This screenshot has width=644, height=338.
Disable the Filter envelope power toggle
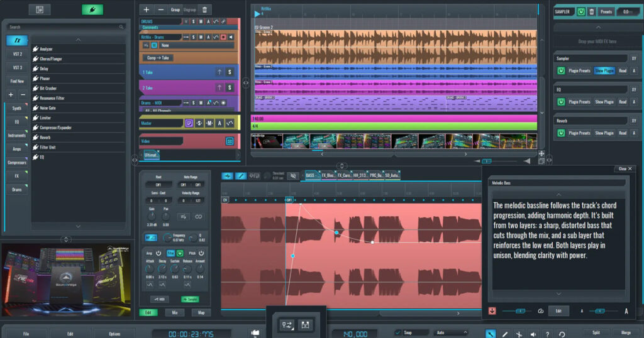click(179, 253)
